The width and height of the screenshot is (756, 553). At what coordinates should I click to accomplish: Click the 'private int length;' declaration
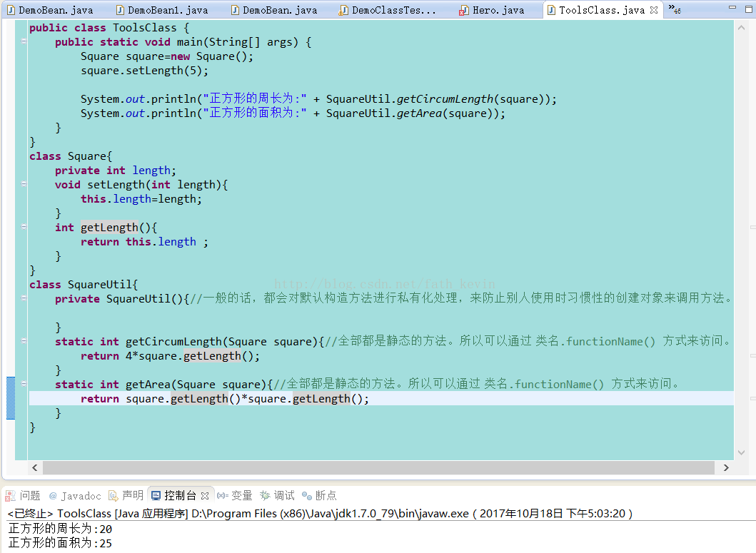[116, 171]
